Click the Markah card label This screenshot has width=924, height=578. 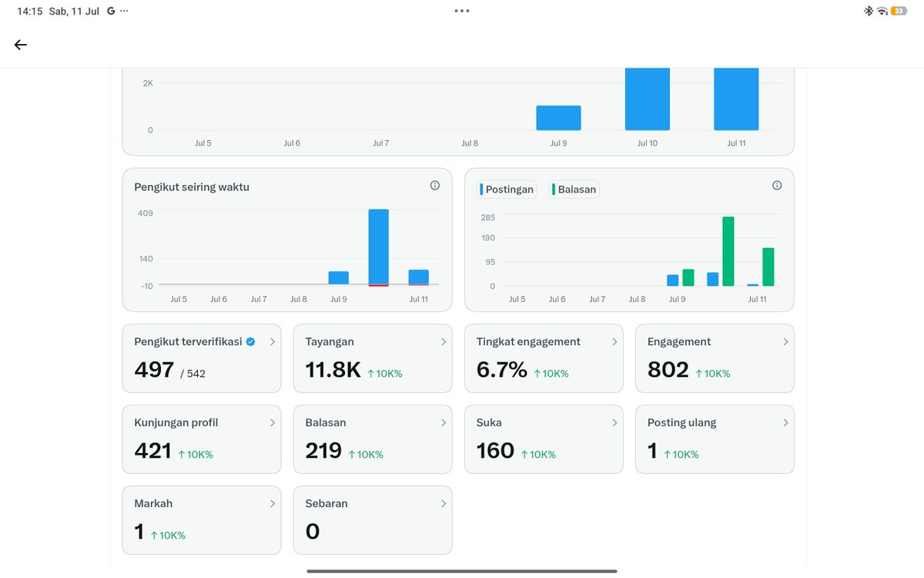153,503
